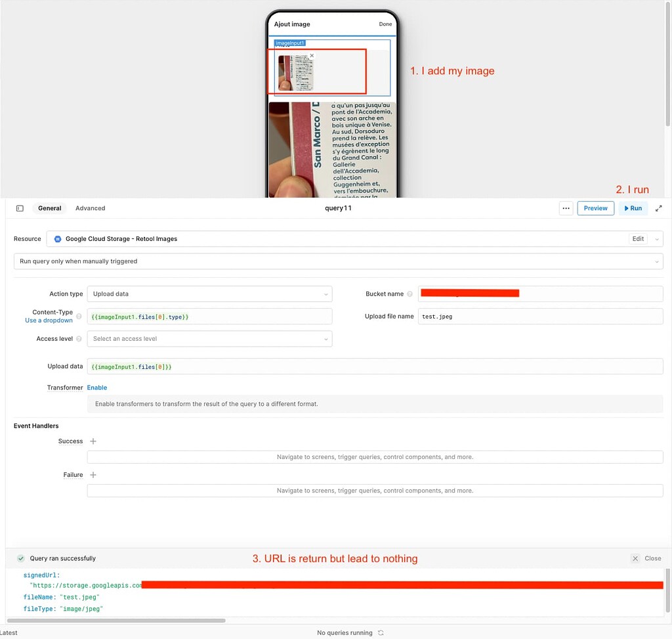Select the General tab
The width and height of the screenshot is (672, 639).
point(49,208)
